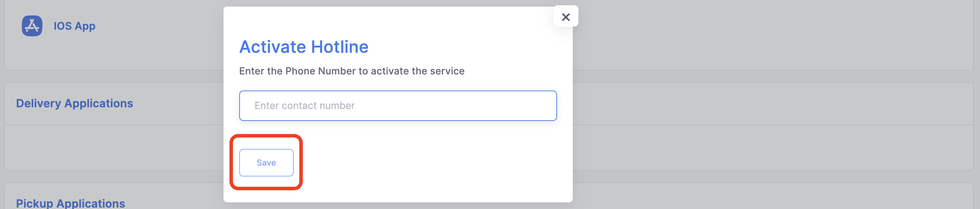Select the Delivery Applications heading
980x209 pixels.
click(74, 103)
